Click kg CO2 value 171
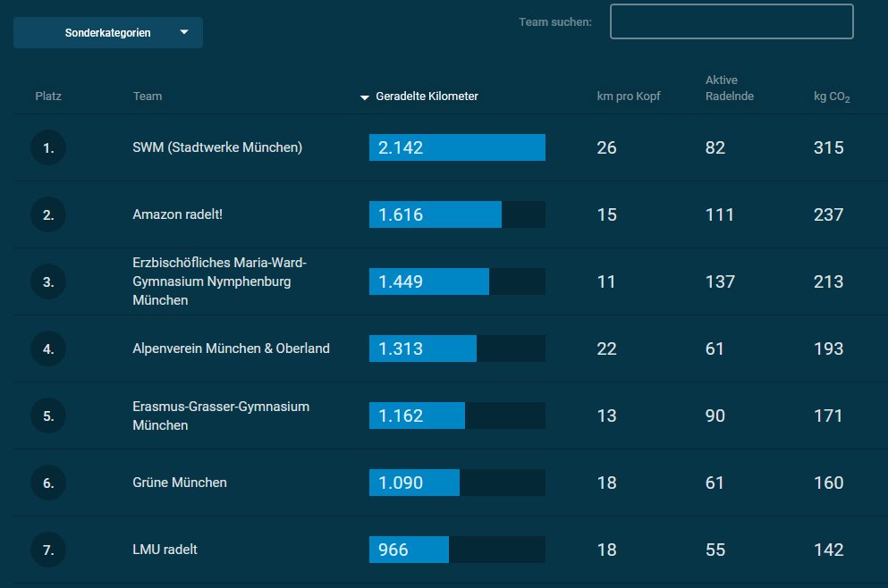 pos(828,416)
